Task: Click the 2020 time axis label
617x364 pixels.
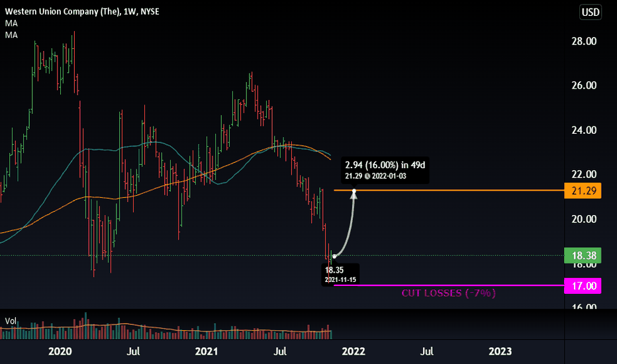Action: click(x=60, y=351)
